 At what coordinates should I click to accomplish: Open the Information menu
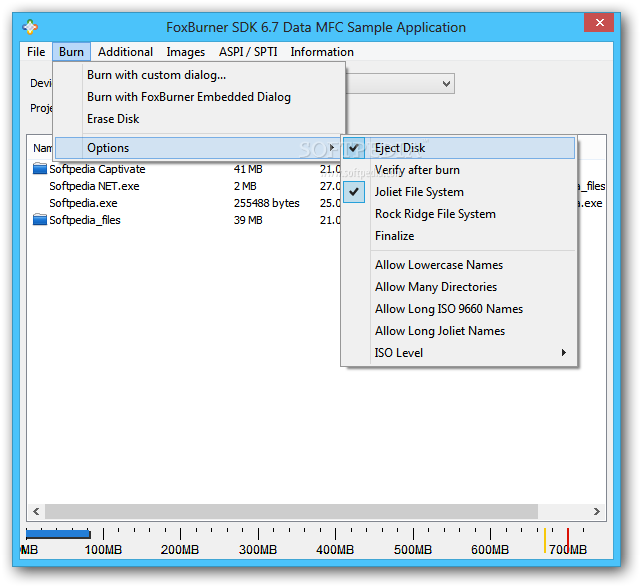322,52
